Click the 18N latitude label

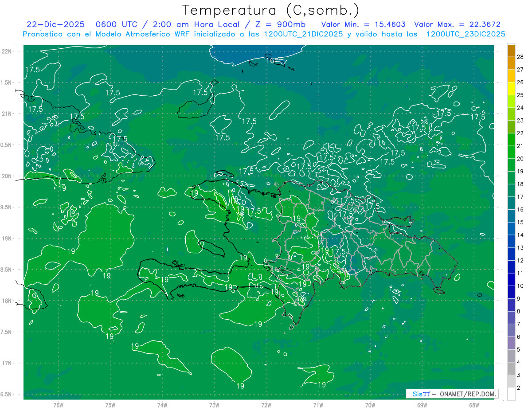coord(7,301)
